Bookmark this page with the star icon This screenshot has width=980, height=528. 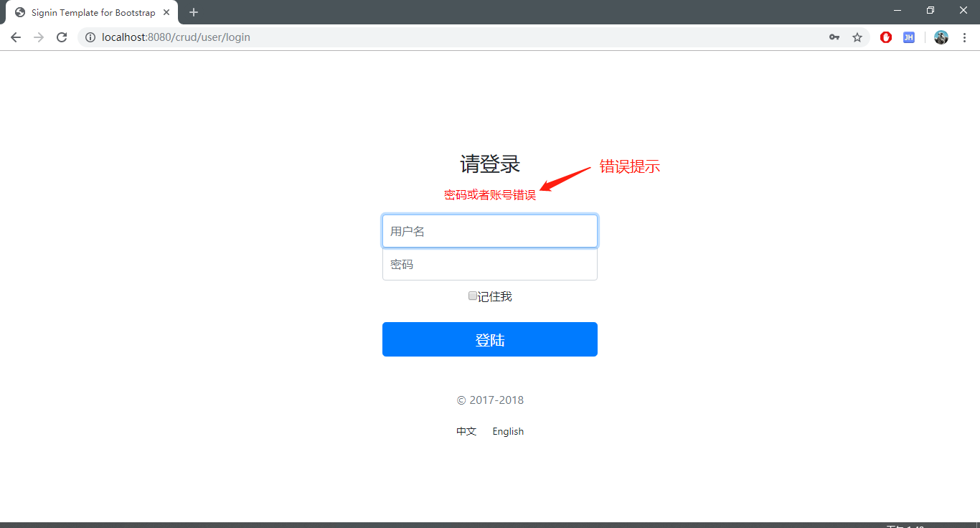click(x=857, y=37)
